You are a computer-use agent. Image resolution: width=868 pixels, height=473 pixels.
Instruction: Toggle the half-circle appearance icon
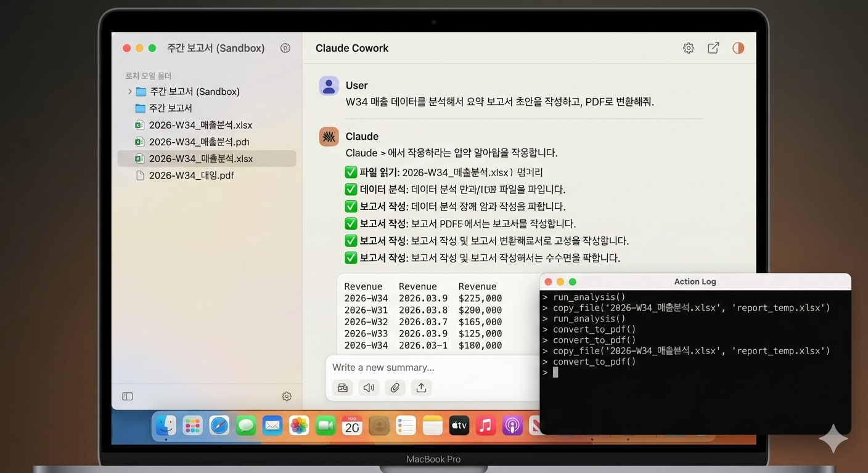[x=738, y=48]
